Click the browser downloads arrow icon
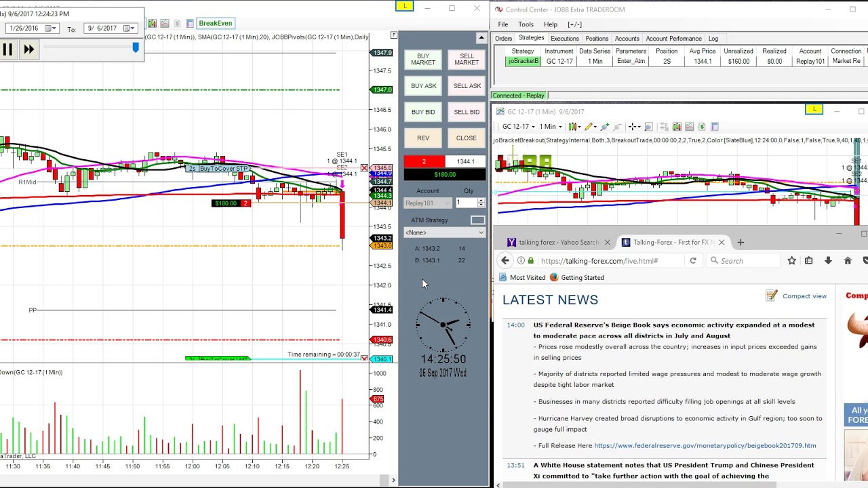868x488 pixels. pos(828,260)
